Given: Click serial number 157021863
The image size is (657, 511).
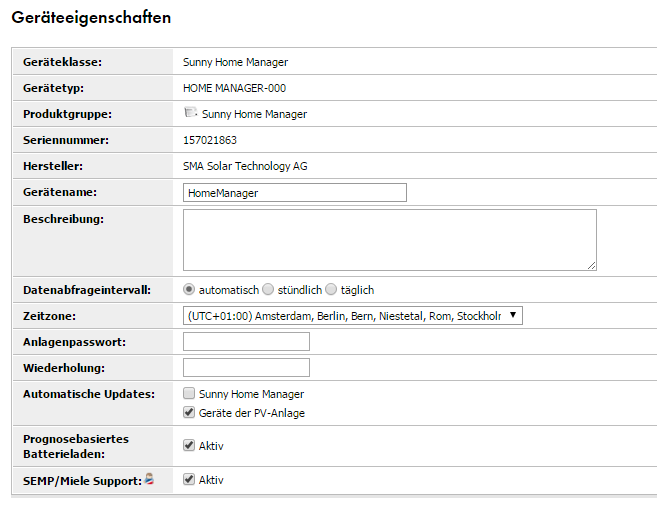Looking at the screenshot, I should [x=210, y=140].
